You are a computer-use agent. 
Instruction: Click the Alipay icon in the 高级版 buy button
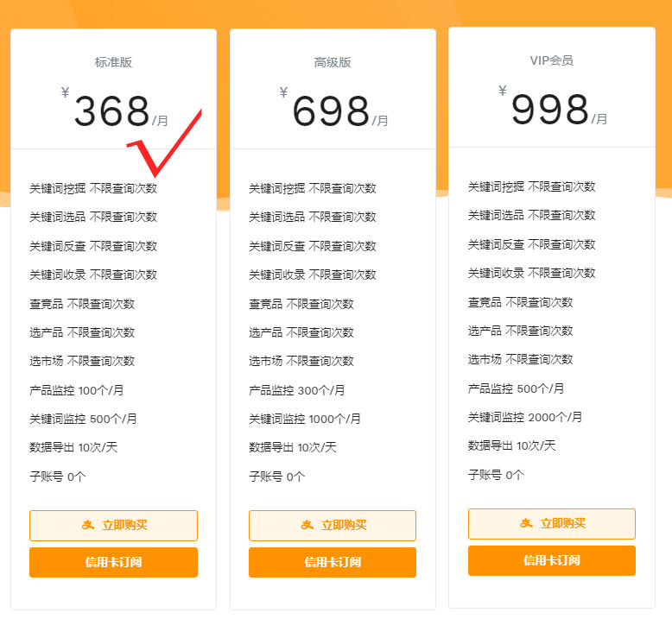tap(307, 526)
